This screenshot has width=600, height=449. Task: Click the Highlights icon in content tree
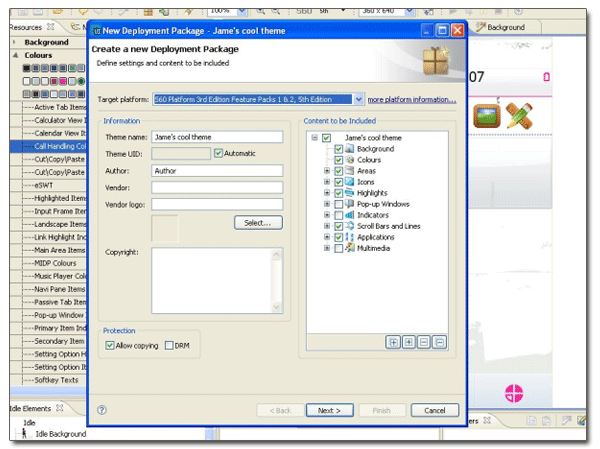(x=349, y=193)
